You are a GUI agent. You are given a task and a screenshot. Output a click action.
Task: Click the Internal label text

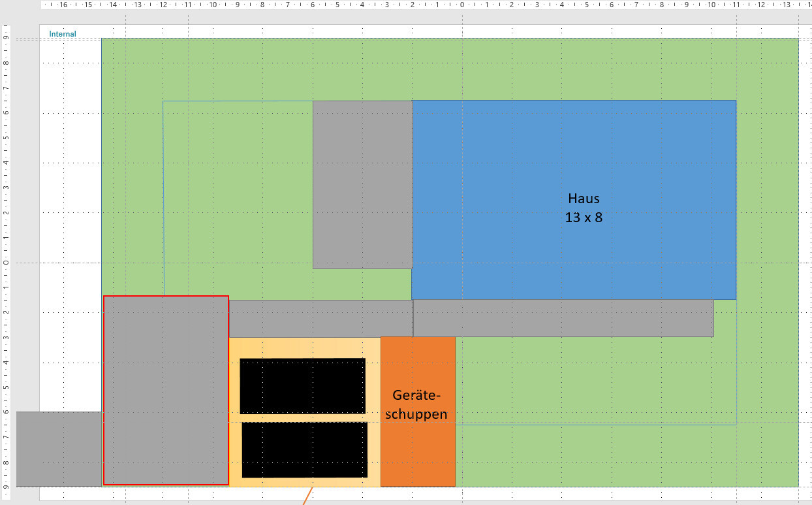click(x=63, y=34)
